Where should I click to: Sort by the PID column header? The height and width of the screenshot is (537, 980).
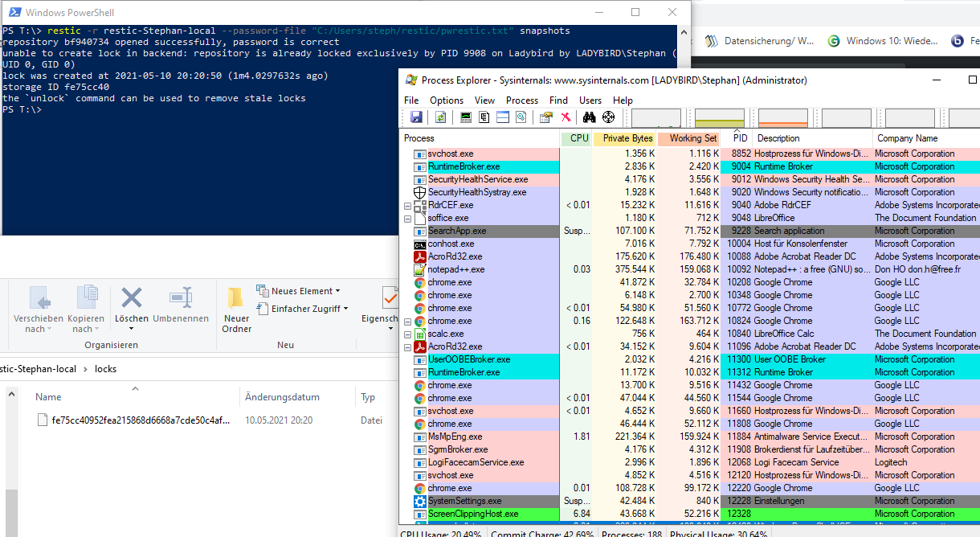[x=737, y=138]
